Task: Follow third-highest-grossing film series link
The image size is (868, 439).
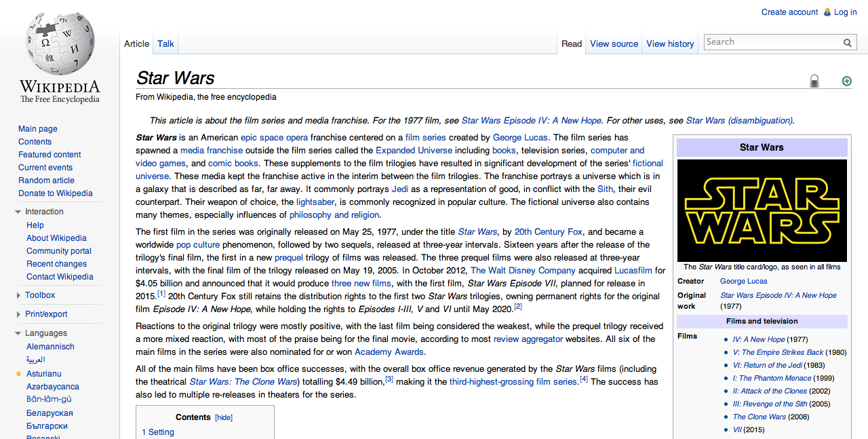Action: pyautogui.click(x=513, y=382)
